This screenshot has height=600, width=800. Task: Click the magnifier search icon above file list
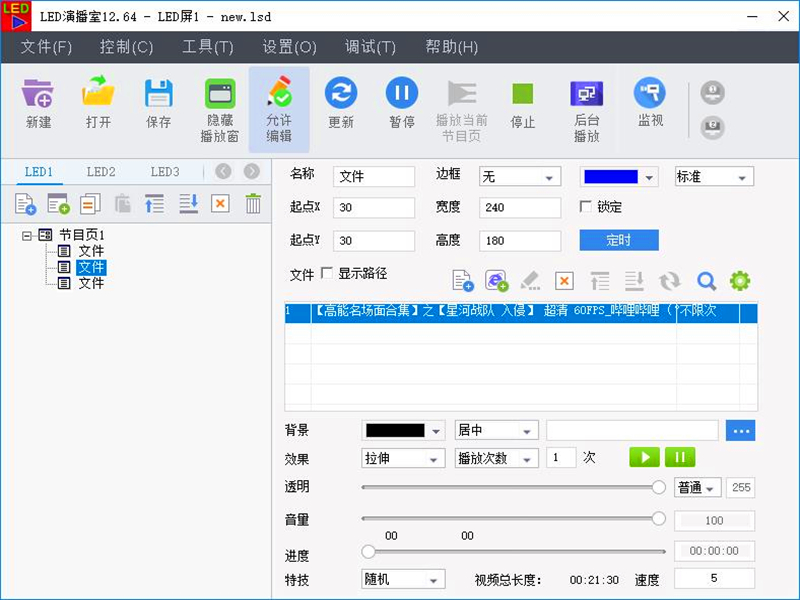[x=706, y=281]
